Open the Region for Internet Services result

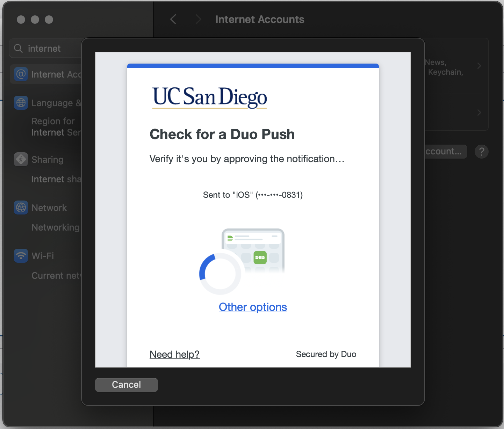pos(56,127)
